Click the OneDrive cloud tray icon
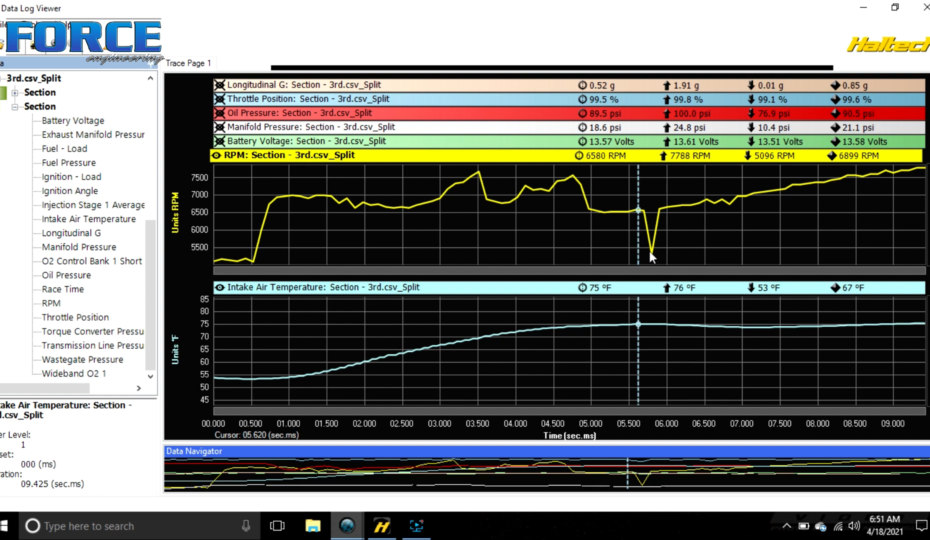The height and width of the screenshot is (540, 930). [x=821, y=526]
